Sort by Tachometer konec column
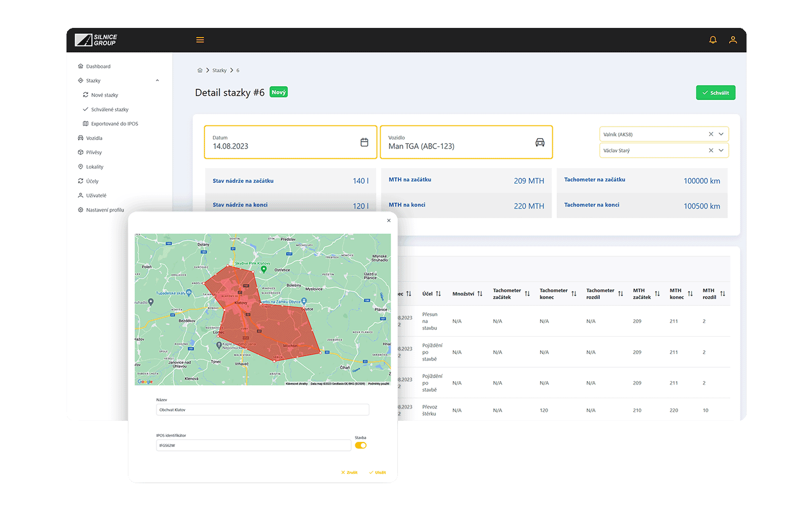812x511 pixels. tap(574, 294)
